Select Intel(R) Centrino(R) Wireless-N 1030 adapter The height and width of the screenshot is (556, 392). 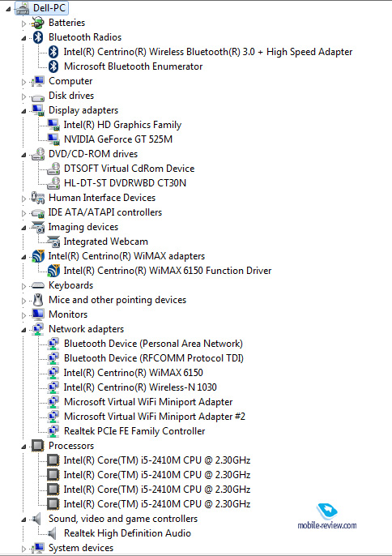tap(140, 387)
